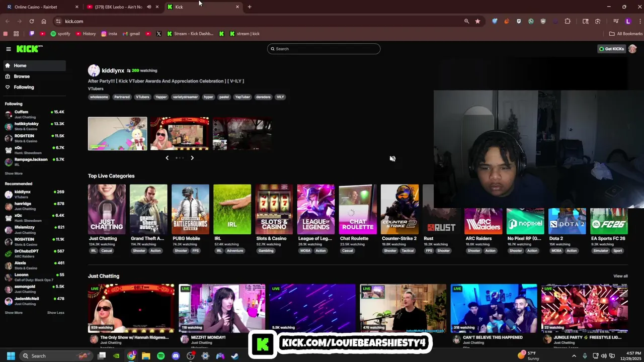The height and width of the screenshot is (362, 644).
Task: Open the League of Legends category card
Action: pyautogui.click(x=316, y=210)
